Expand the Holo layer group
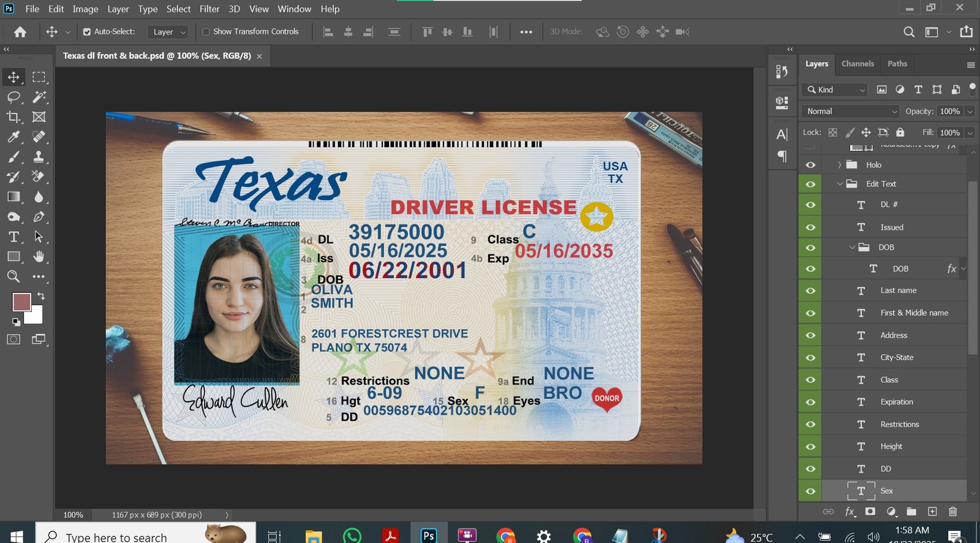Screen dimensions: 980x543 [x=839, y=165]
